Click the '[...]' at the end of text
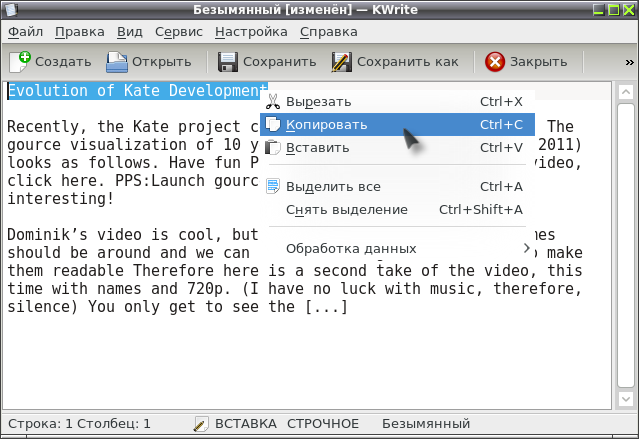Image resolution: width=639 pixels, height=439 pixels. coord(326,307)
